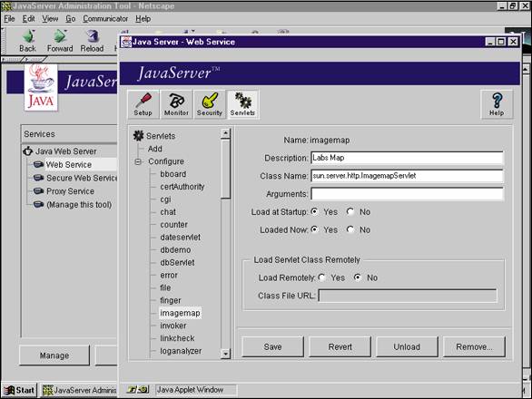Click the Save button
The height and width of the screenshot is (399, 532).
pyautogui.click(x=272, y=346)
